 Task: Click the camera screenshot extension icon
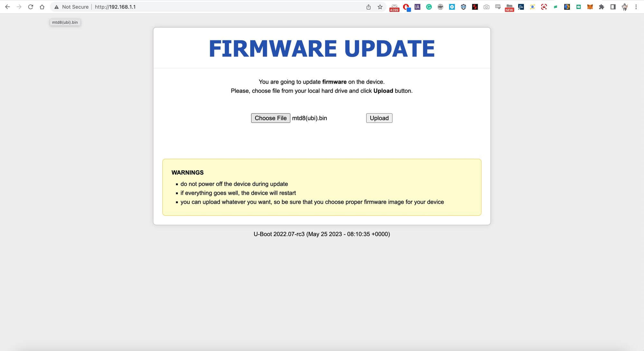487,7
